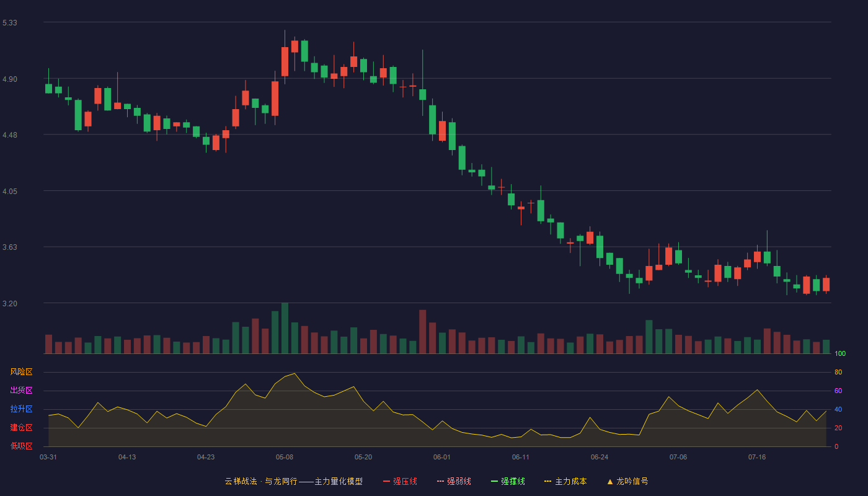Viewport: 868px width, 496px height.
Task: Click the 07-06 date label
Action: (x=678, y=457)
